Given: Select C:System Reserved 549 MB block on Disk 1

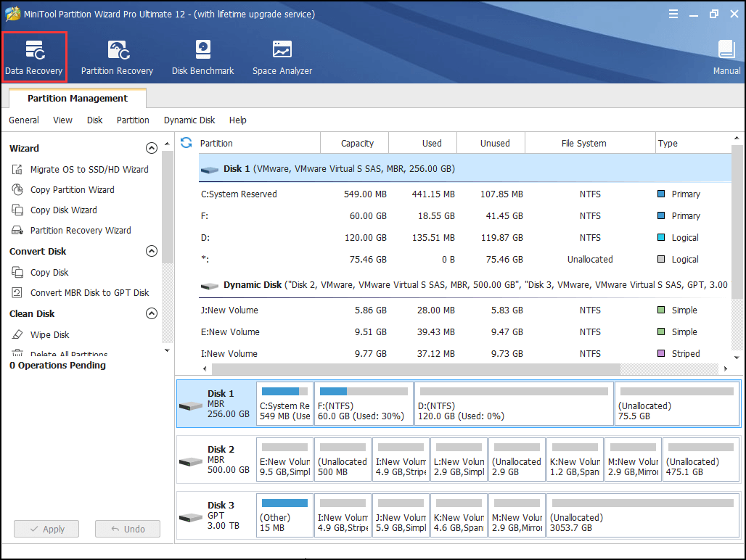Looking at the screenshot, I should (284, 403).
